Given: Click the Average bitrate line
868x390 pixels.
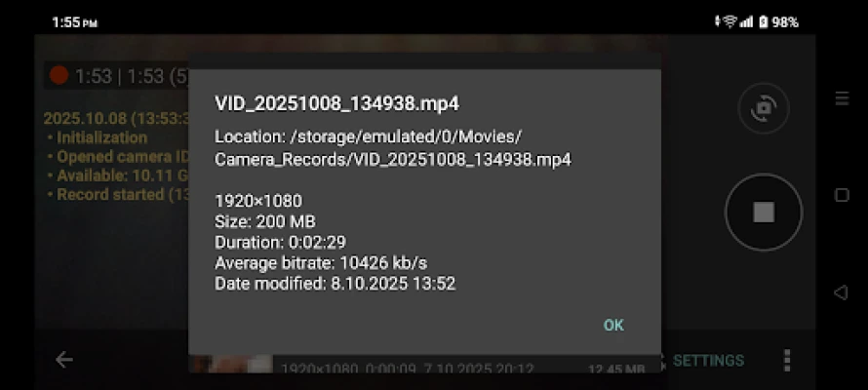Looking at the screenshot, I should point(321,263).
